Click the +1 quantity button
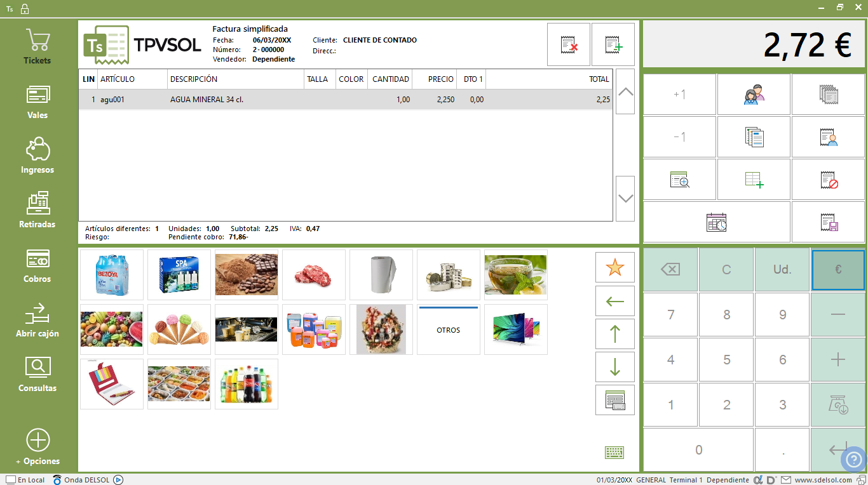868x485 pixels. point(679,95)
